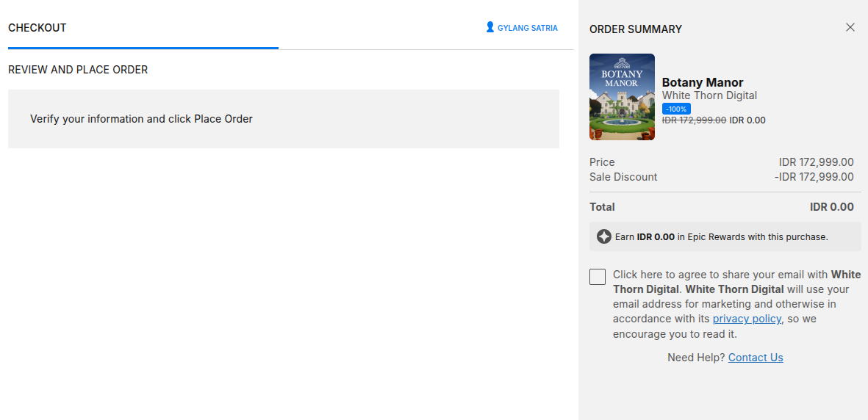Screen dimensions: 868x420
Task: Click the blue checkout progress bar
Action: point(143,48)
